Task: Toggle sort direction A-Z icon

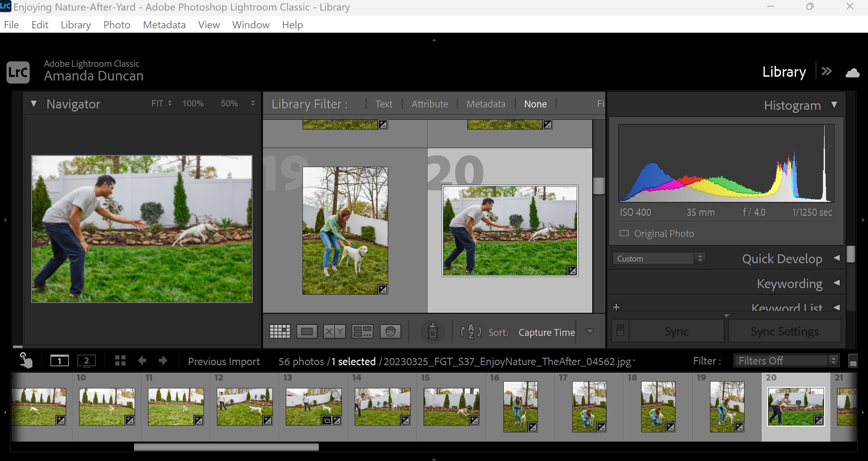Action: point(471,331)
